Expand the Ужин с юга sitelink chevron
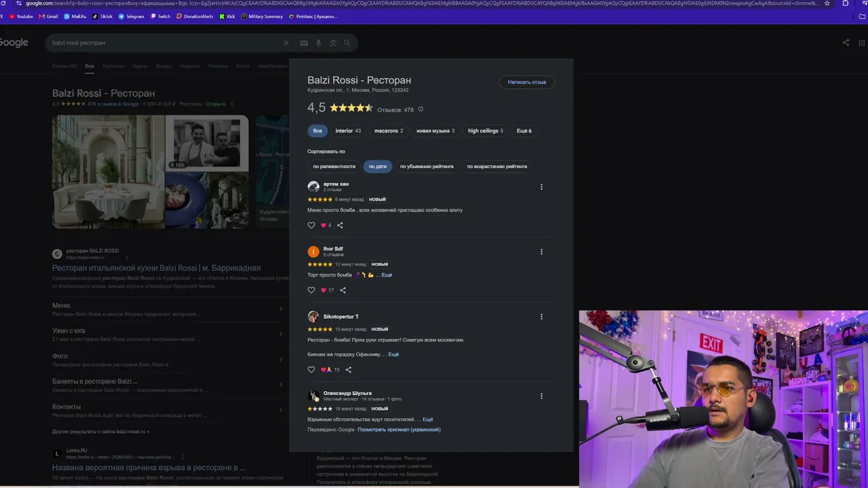 tap(281, 334)
